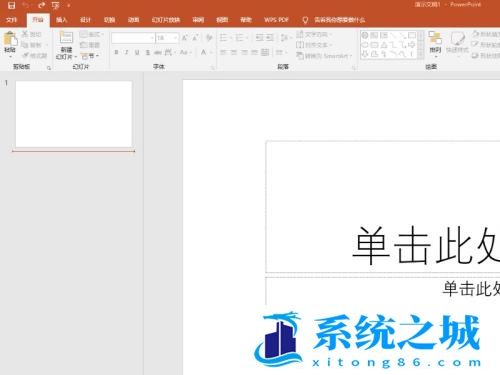The height and width of the screenshot is (375, 500).
Task: Toggle Align Left paragraph alignment
Action: click(223, 52)
